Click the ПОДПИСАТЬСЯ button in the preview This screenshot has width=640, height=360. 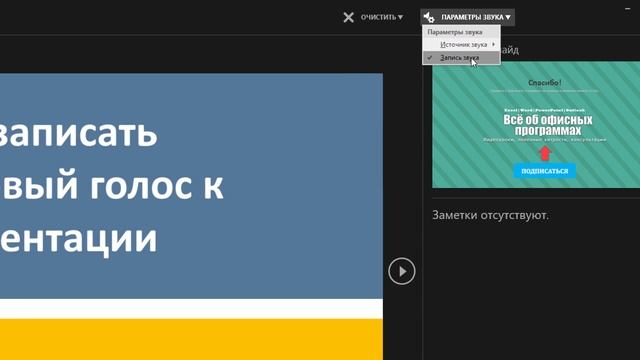click(x=544, y=171)
